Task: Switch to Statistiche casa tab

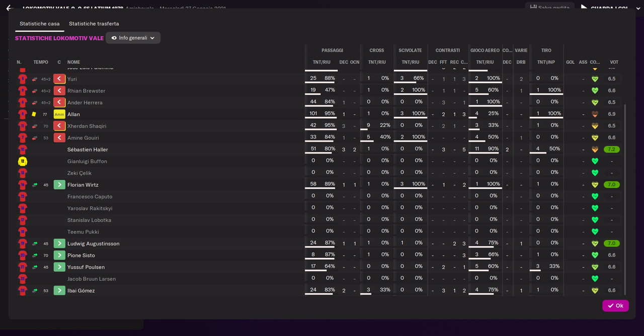Action: [x=40, y=24]
